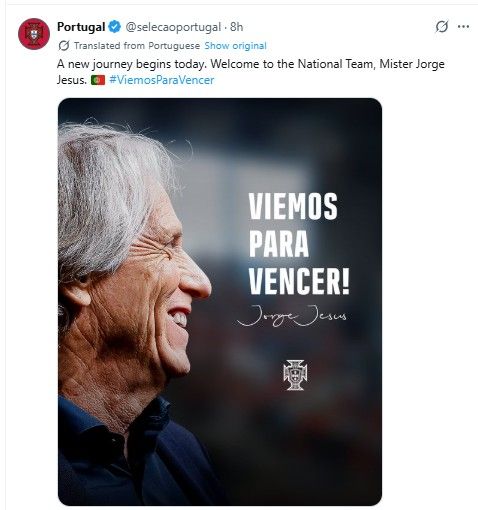This screenshot has height=510, width=478.
Task: Open Grok explain icon beside the ellipsis
Action: 442,27
